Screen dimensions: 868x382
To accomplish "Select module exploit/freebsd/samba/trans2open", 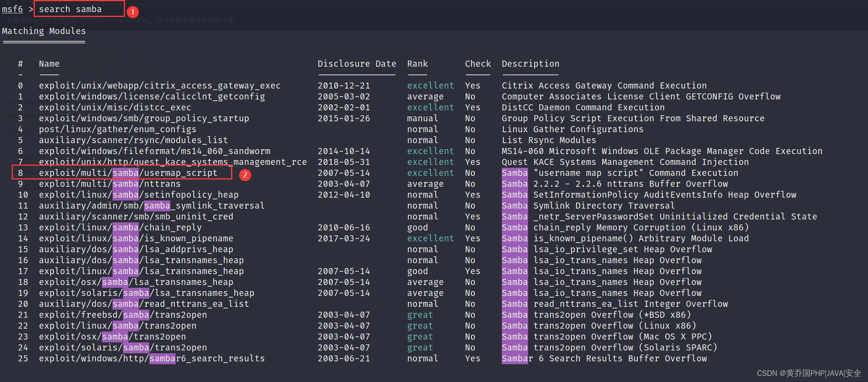I will pos(123,315).
